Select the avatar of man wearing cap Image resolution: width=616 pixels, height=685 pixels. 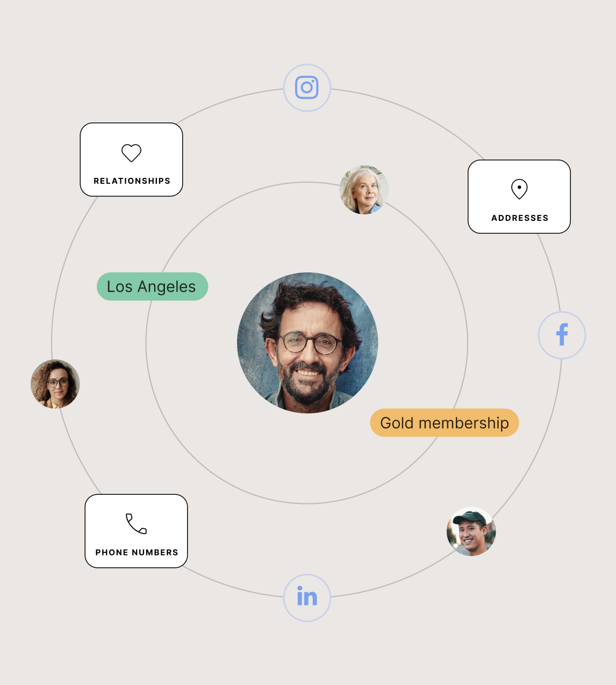[x=471, y=531]
